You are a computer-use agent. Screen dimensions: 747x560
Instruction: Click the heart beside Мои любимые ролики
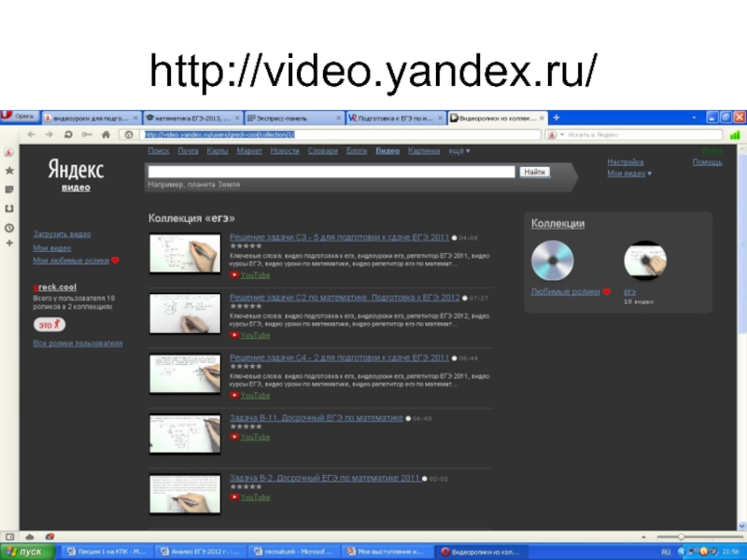point(115,260)
